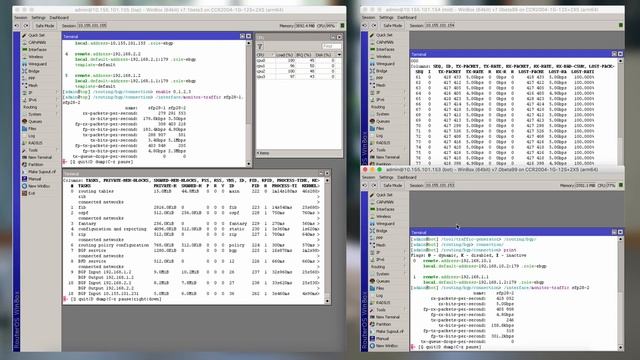This screenshot has height=360, width=640.
Task: Click Make Supout.rif in the 10.155.101.155 window
Action: [41, 172]
